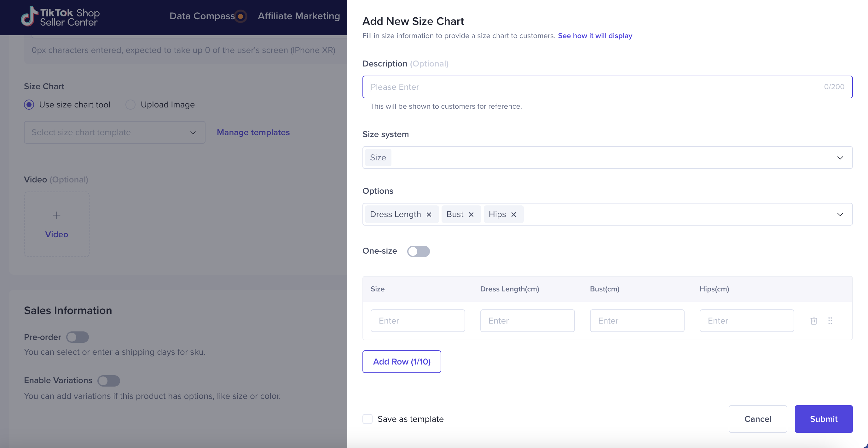Expand the Size system dropdown

click(x=840, y=158)
